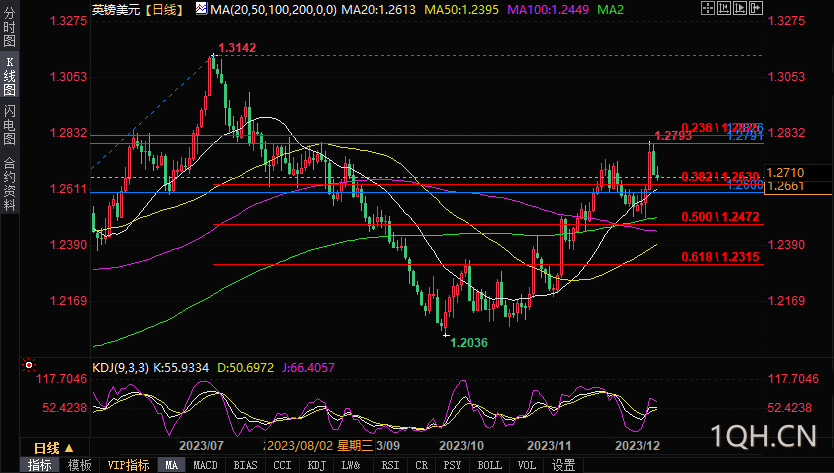Viewport: 834px width, 473px height.
Task: Click the 英镑美元 symbol title
Action: coord(116,9)
